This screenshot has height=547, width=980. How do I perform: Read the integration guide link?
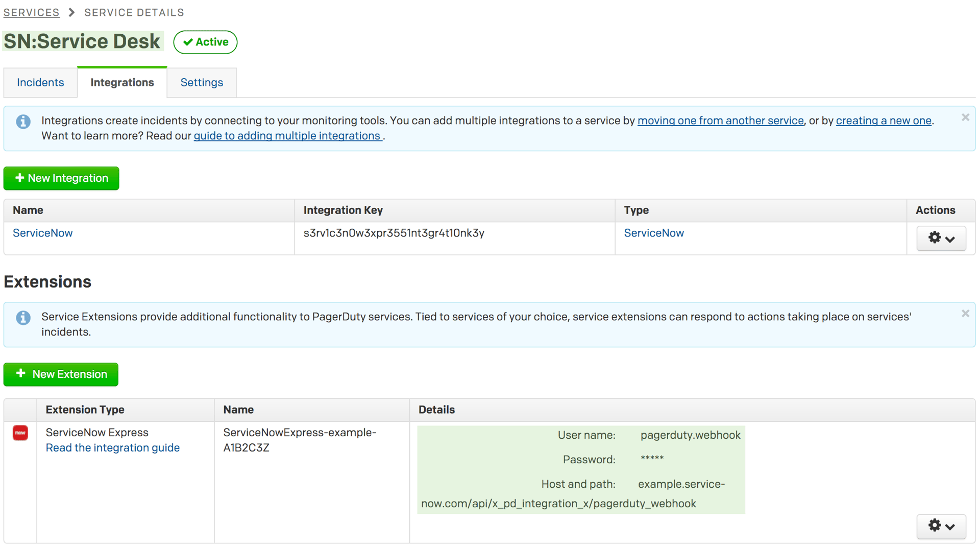pos(113,448)
